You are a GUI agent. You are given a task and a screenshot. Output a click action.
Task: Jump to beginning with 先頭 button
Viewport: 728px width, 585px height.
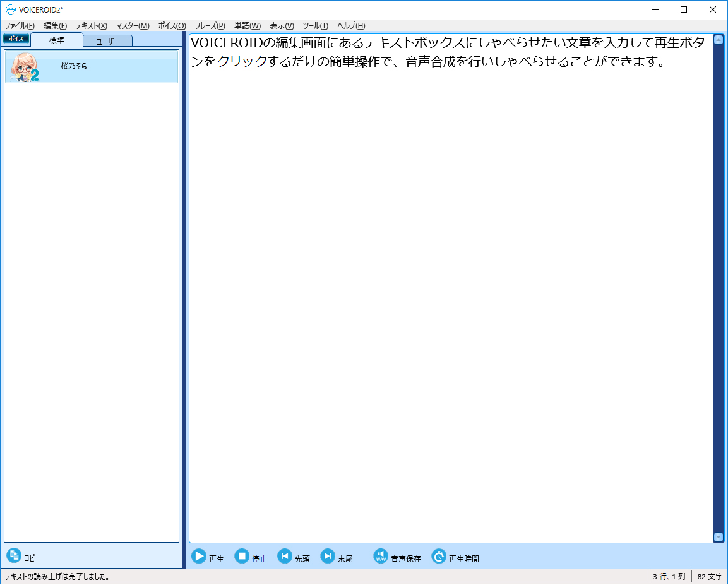294,556
